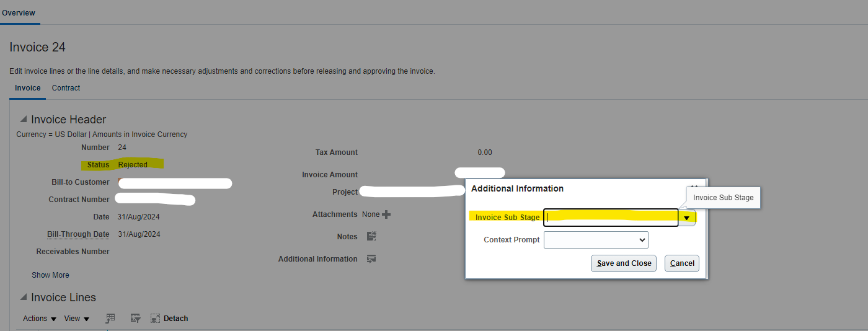Collapse the Invoice Header section
The width and height of the screenshot is (868, 331).
tap(24, 120)
